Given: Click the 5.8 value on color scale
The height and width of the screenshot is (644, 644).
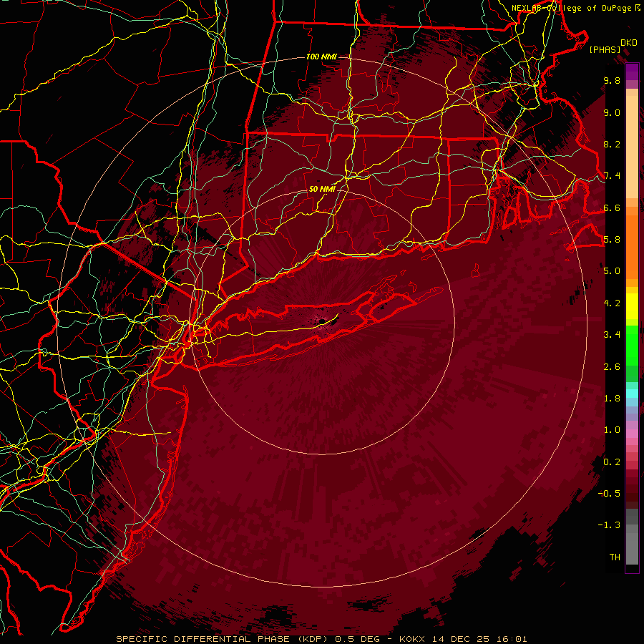Looking at the screenshot, I should point(612,240).
